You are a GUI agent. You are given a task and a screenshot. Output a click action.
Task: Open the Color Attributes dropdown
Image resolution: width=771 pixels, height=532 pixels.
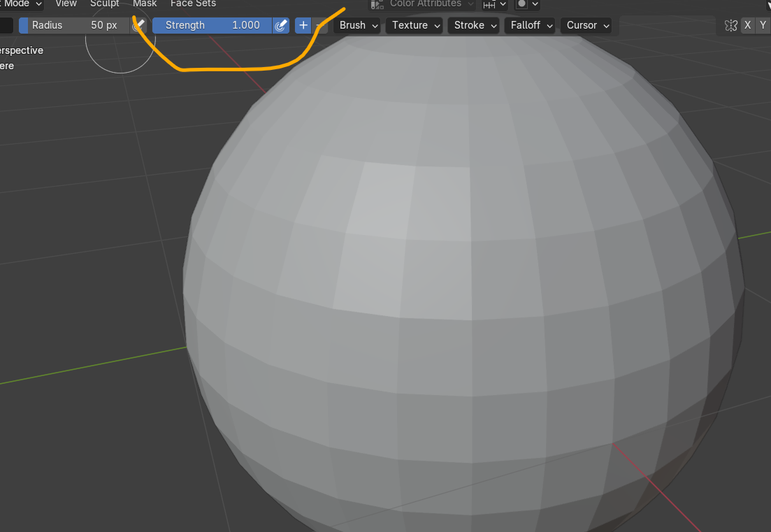(422, 4)
